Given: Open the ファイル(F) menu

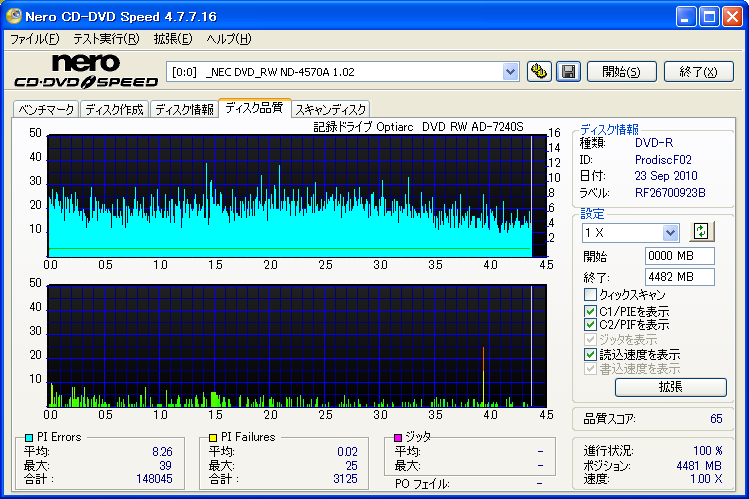Looking at the screenshot, I should click(34, 39).
